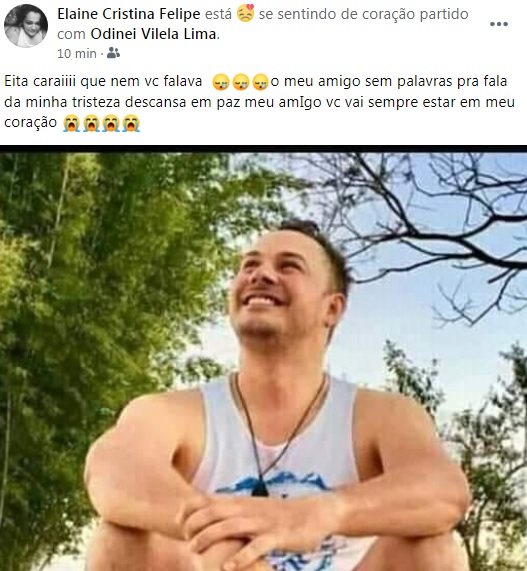Click the post text starting 'Eita caraiiii'

click(x=259, y=102)
